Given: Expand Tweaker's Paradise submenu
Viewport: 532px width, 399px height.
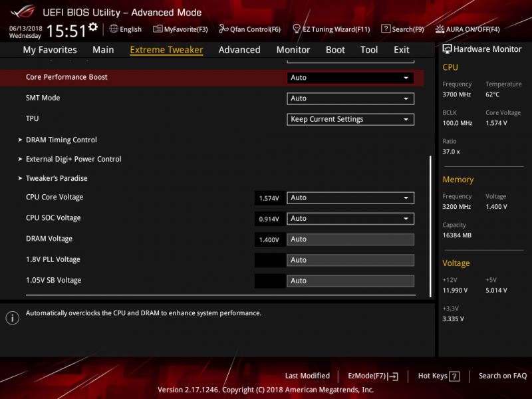Looking at the screenshot, I should pos(57,178).
